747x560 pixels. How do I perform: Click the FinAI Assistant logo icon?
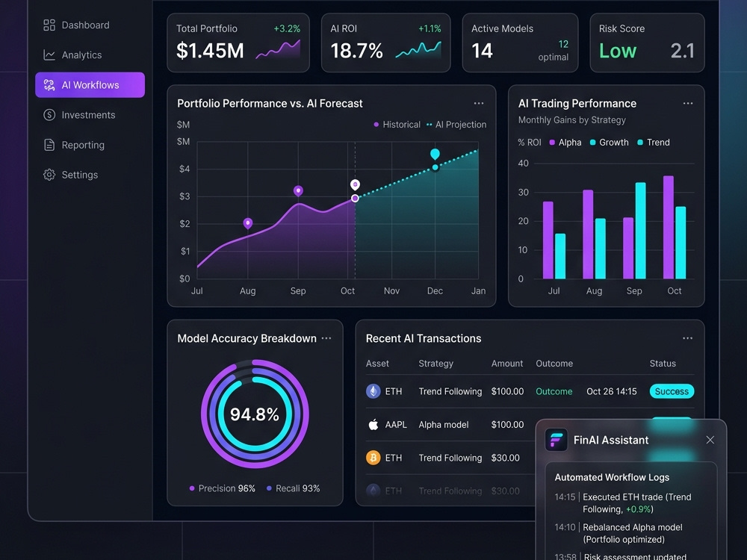coord(556,440)
